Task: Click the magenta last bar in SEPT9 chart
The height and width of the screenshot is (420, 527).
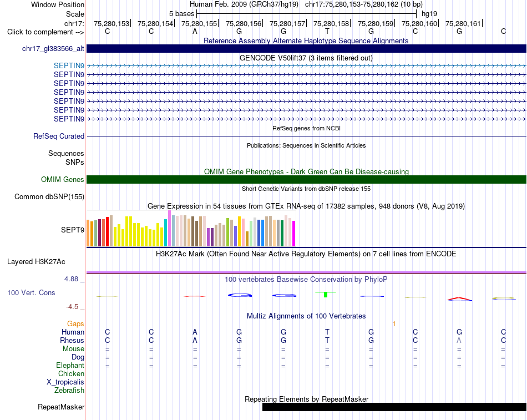Action: (x=294, y=234)
